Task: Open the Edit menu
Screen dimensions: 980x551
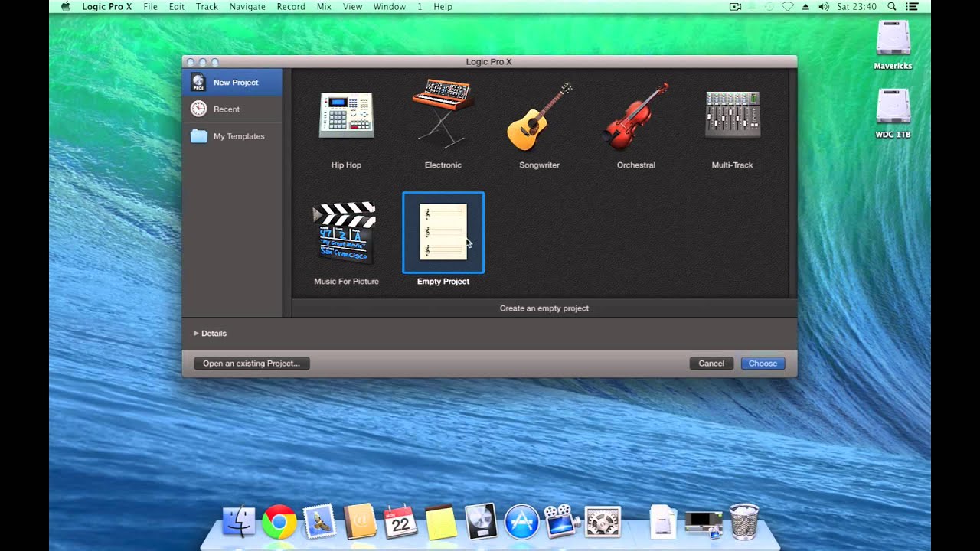Action: (x=177, y=6)
